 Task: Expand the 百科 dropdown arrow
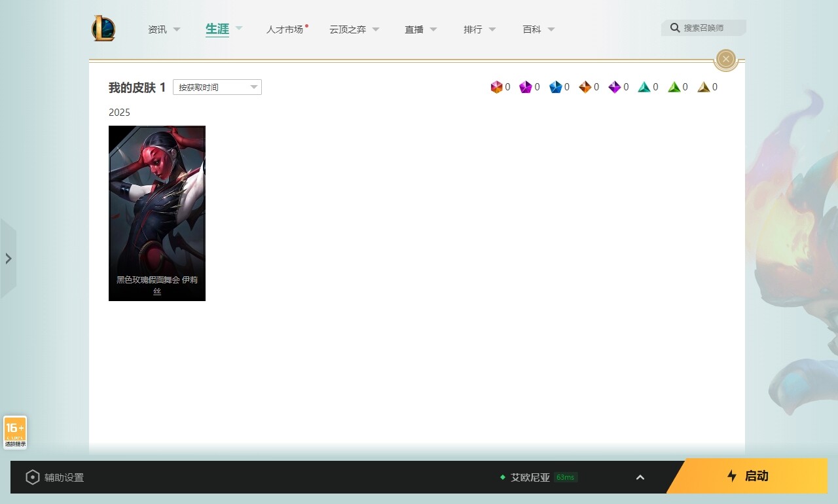click(x=551, y=29)
